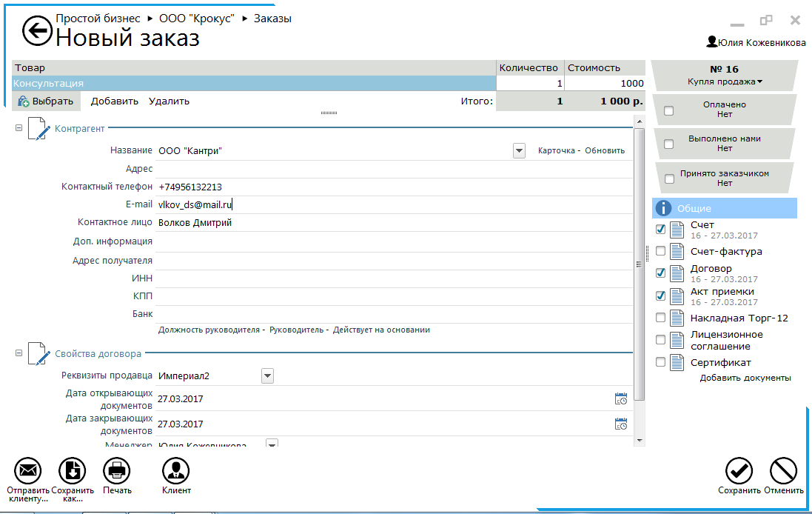This screenshot has width=812, height=514.
Task: Open the Реквизиты продавца dropdown
Action: [267, 376]
